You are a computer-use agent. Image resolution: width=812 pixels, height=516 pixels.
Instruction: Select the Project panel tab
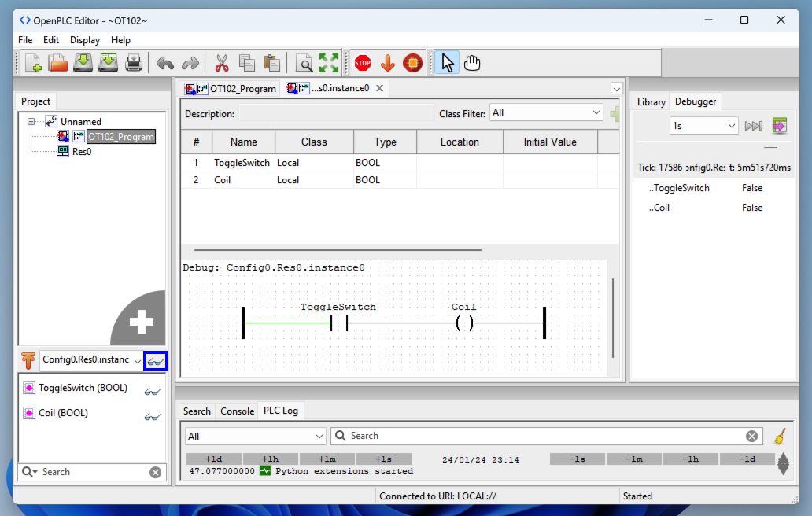tap(35, 101)
